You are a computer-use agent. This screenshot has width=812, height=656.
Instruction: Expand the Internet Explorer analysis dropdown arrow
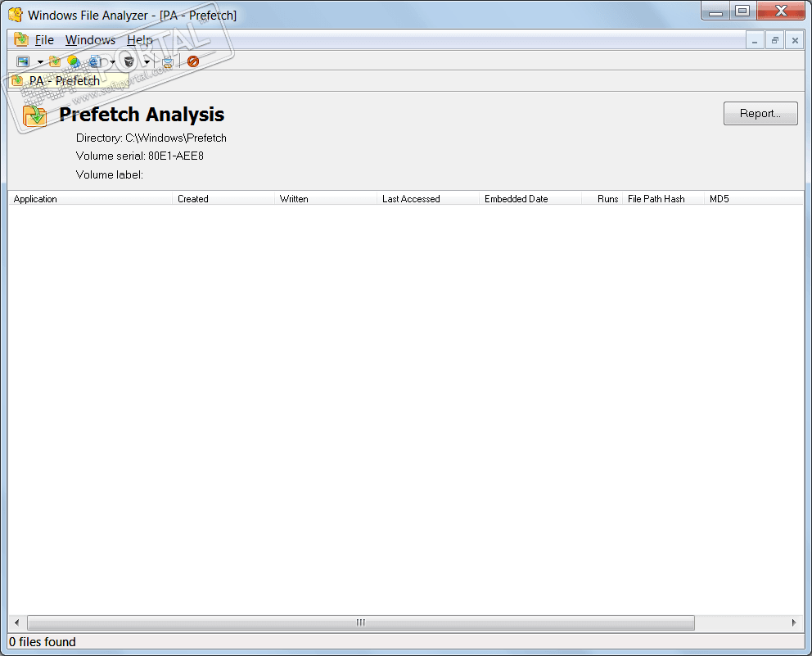pos(112,62)
